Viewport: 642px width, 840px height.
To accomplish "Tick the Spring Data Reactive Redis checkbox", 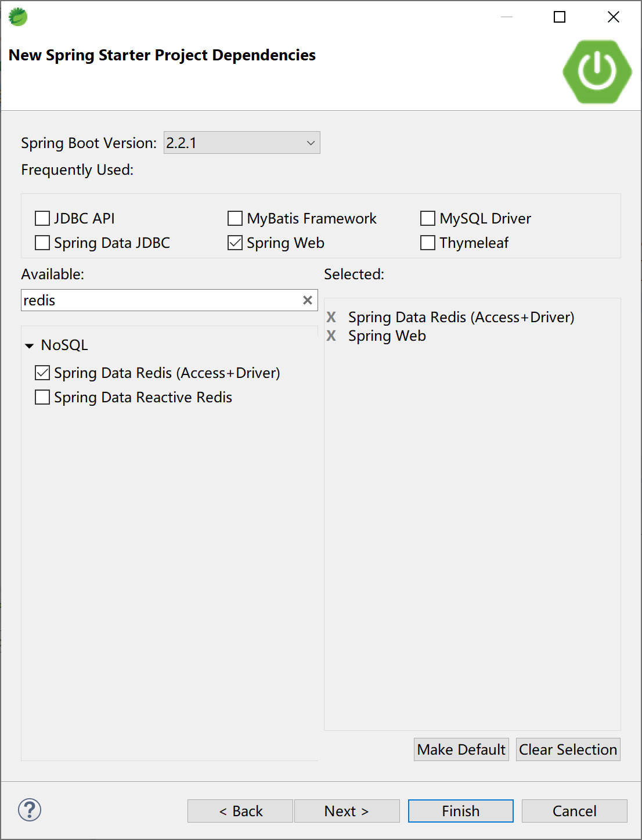I will [x=42, y=397].
